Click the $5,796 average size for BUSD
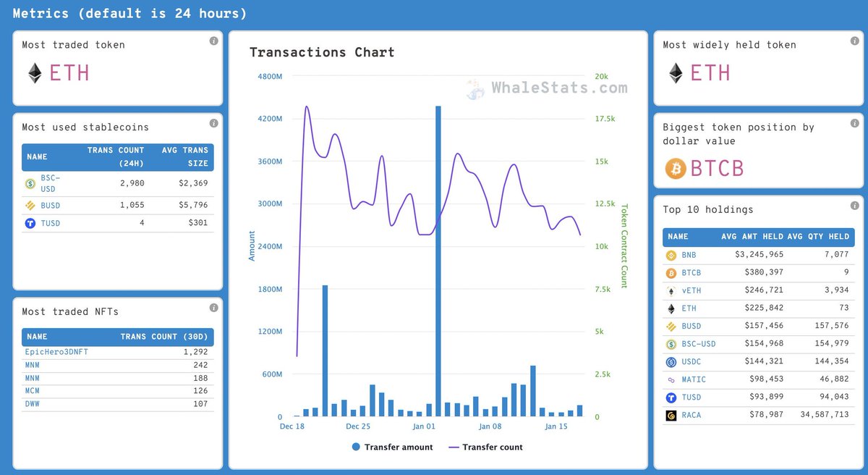Screen dimensions: 868x475 193,206
